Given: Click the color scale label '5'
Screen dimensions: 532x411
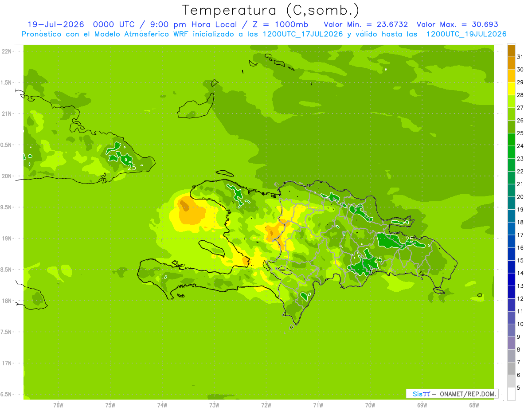Looking at the screenshot, I should click(519, 388).
